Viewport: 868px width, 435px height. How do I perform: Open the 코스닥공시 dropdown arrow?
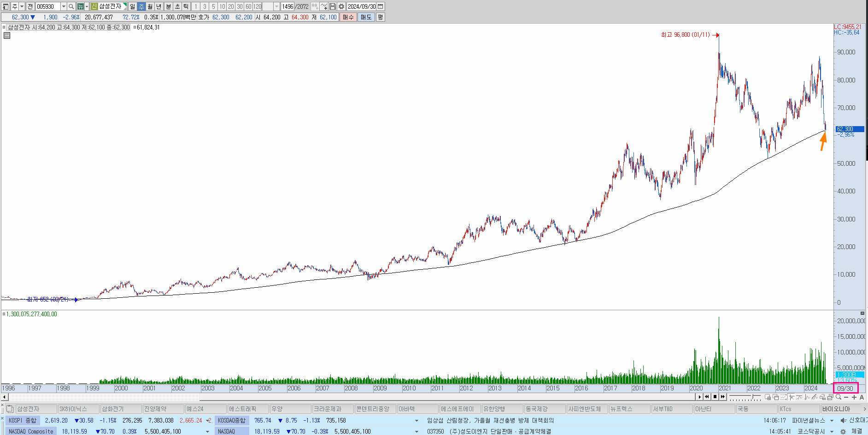[x=832, y=431]
